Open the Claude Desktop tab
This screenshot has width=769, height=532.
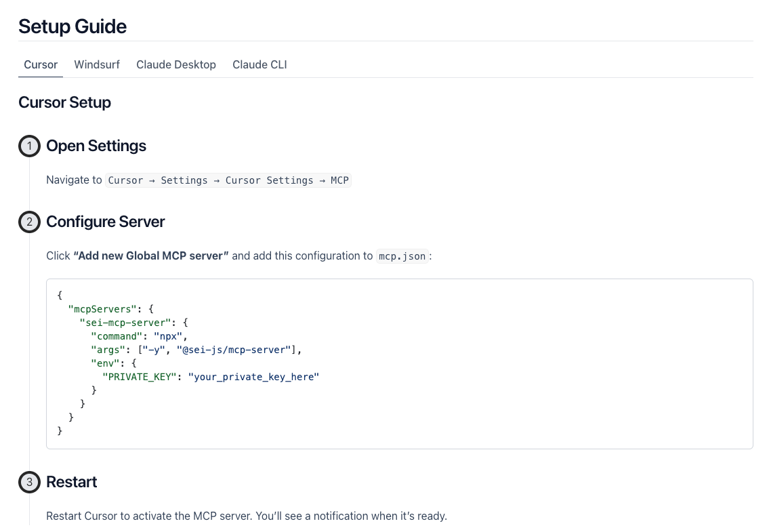176,65
